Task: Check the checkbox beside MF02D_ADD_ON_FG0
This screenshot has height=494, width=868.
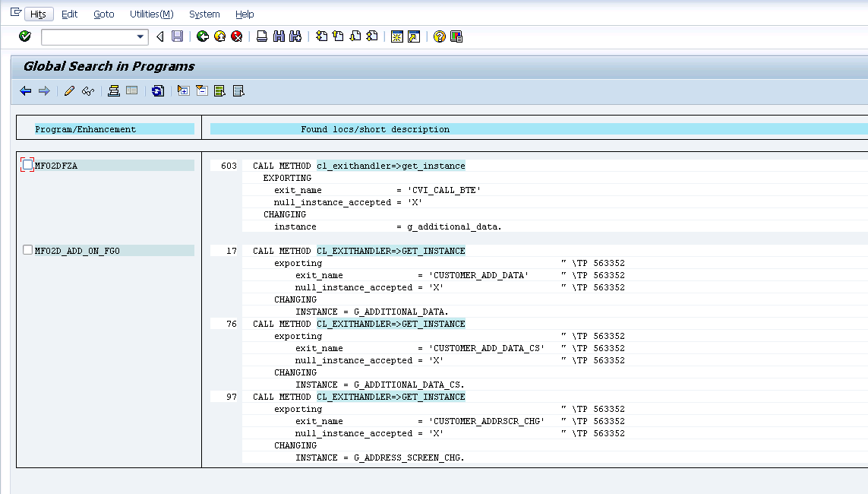Action: (x=27, y=249)
